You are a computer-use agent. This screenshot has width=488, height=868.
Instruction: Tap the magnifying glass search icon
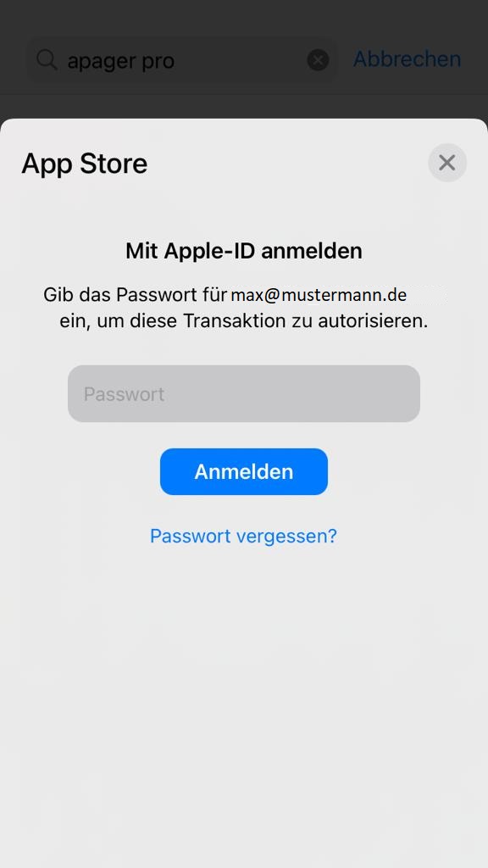point(47,60)
